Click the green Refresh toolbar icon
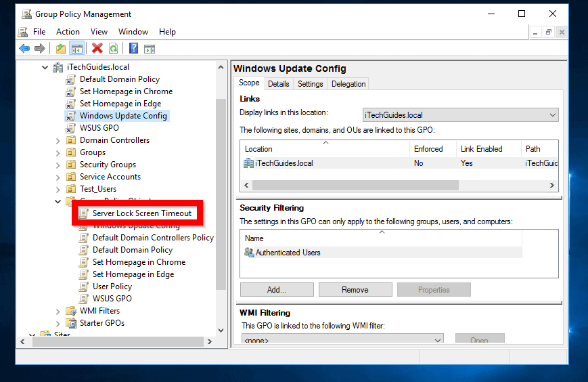The image size is (588, 382). tap(113, 48)
